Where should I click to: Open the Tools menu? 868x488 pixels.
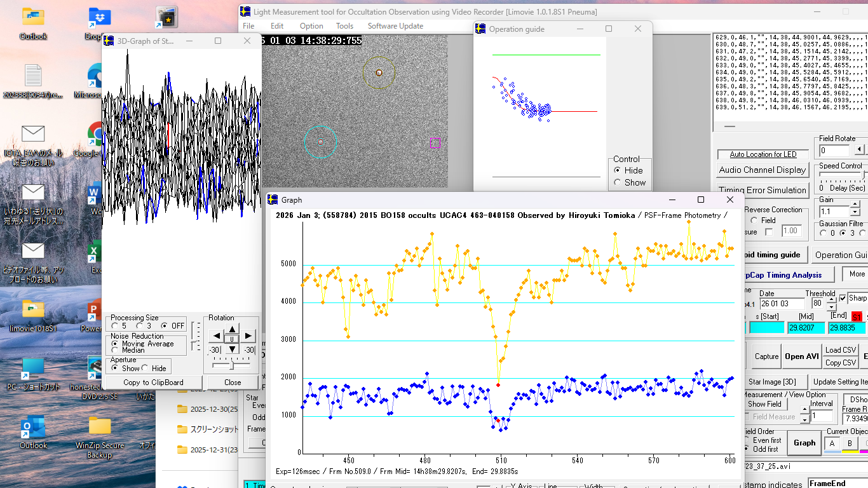(344, 26)
